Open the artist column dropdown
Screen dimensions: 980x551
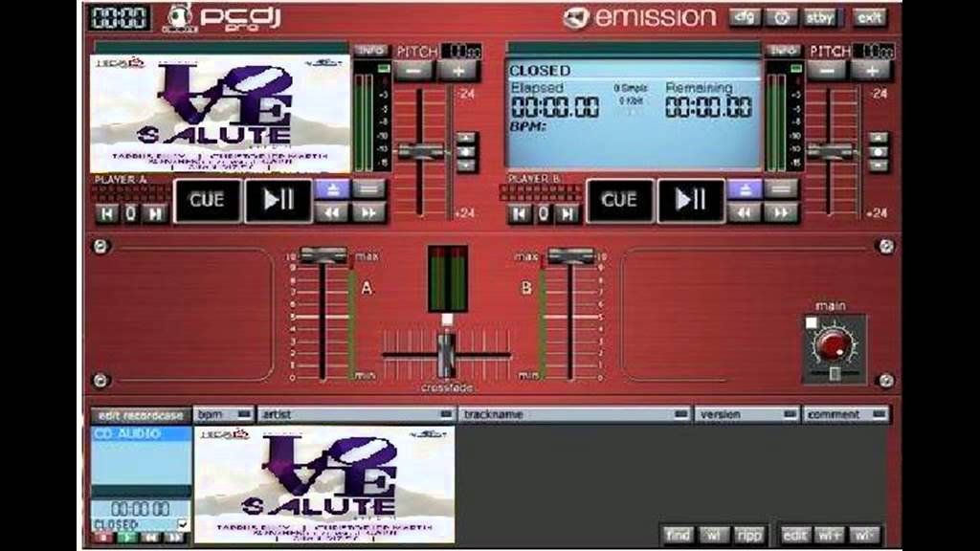[x=446, y=414]
